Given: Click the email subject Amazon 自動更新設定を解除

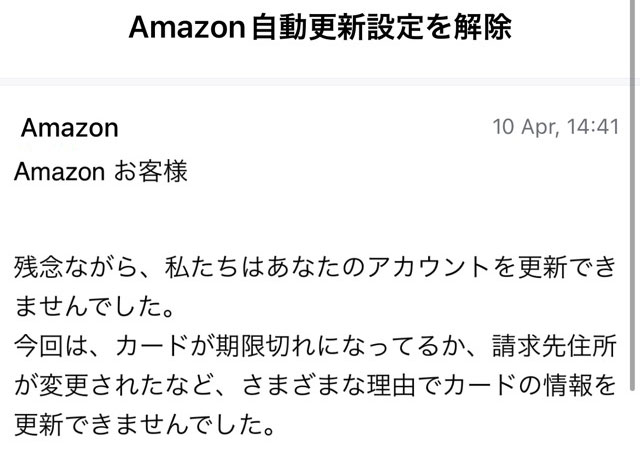Looking at the screenshot, I should [320, 27].
